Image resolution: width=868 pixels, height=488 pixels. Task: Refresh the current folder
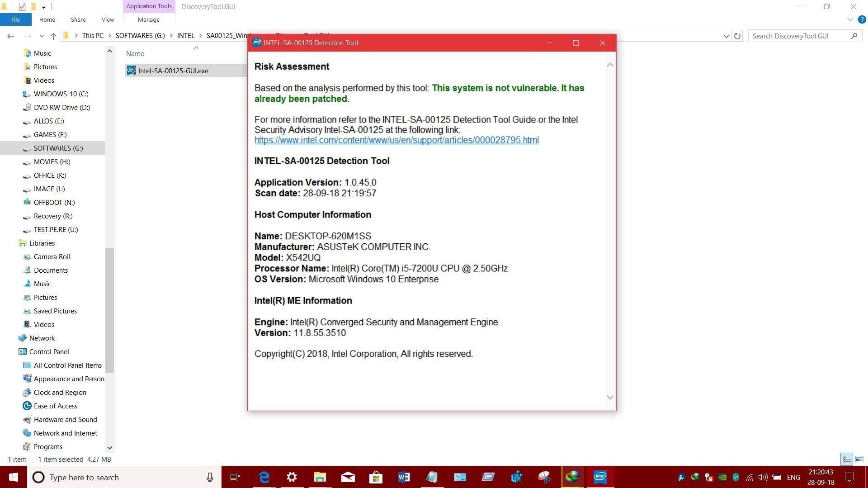[737, 36]
